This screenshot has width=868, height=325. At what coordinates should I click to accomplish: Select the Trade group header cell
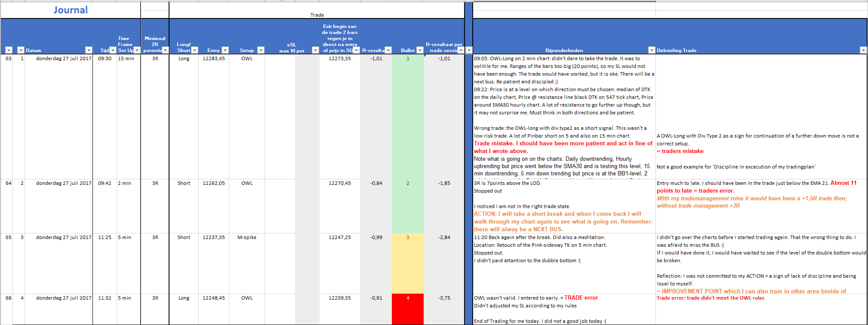317,10
